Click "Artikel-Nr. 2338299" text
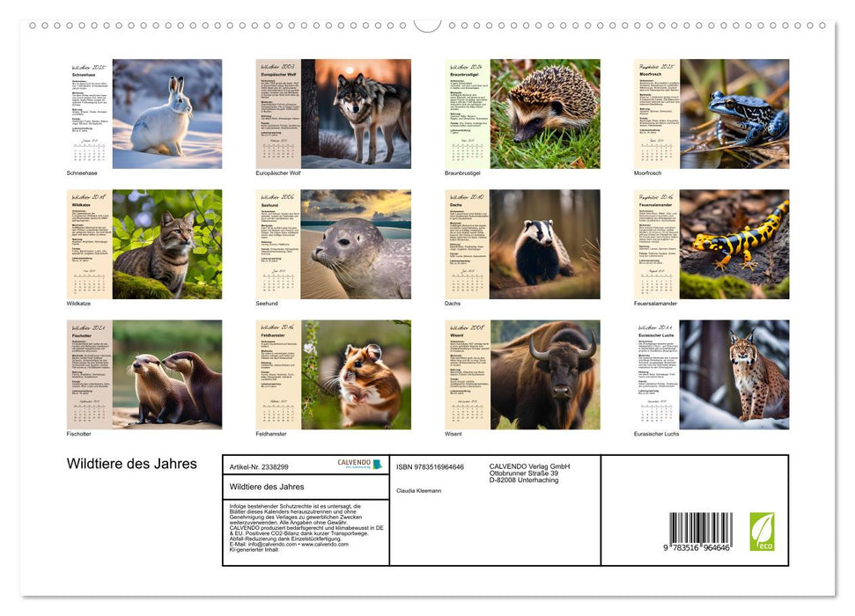The image size is (855, 616). [259, 467]
